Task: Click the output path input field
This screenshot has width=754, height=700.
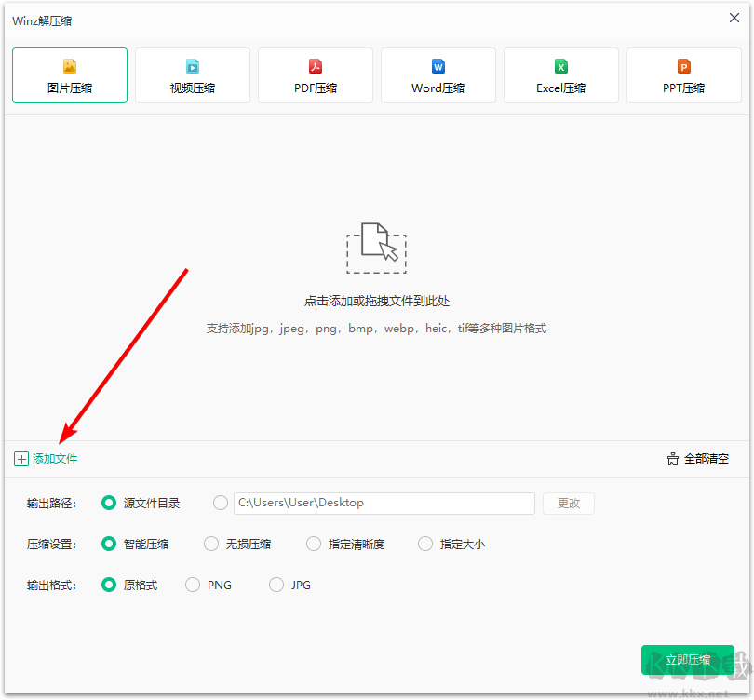Action: click(384, 503)
